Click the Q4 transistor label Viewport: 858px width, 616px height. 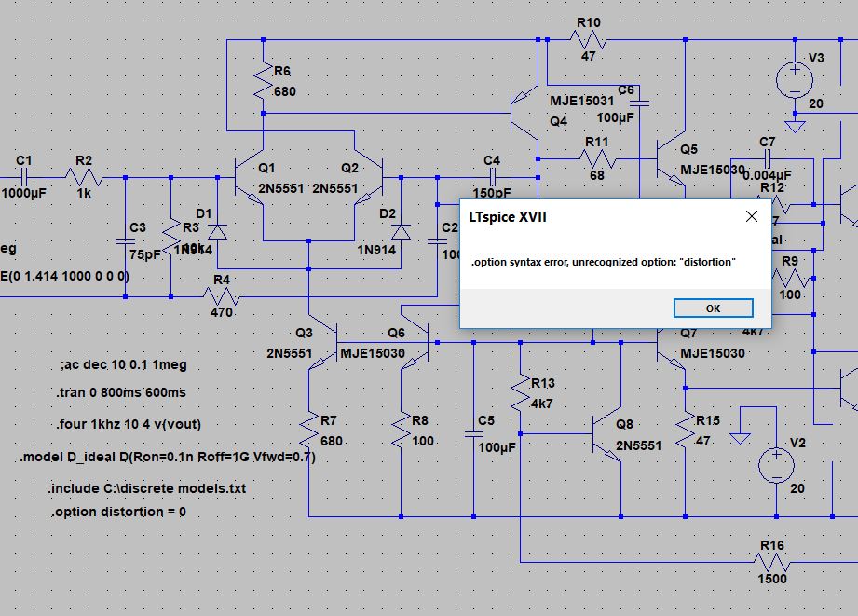558,121
